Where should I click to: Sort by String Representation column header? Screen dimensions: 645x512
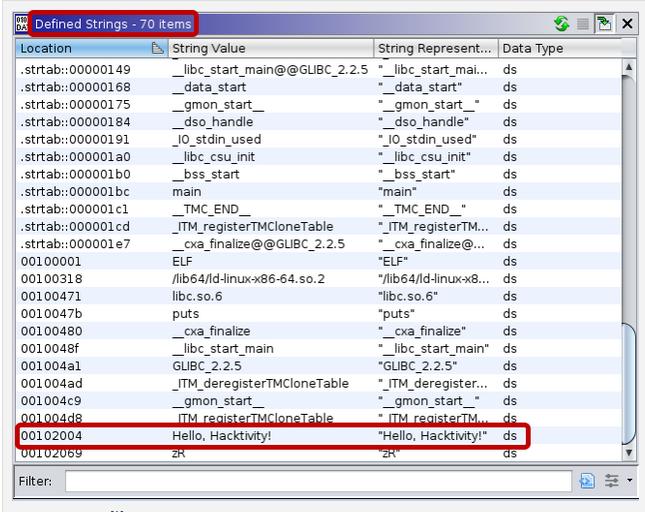pos(434,48)
